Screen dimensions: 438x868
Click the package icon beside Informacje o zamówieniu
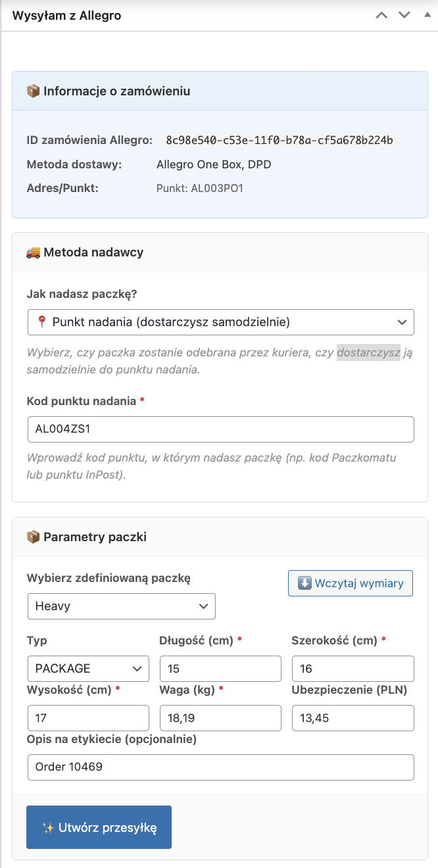point(33,91)
